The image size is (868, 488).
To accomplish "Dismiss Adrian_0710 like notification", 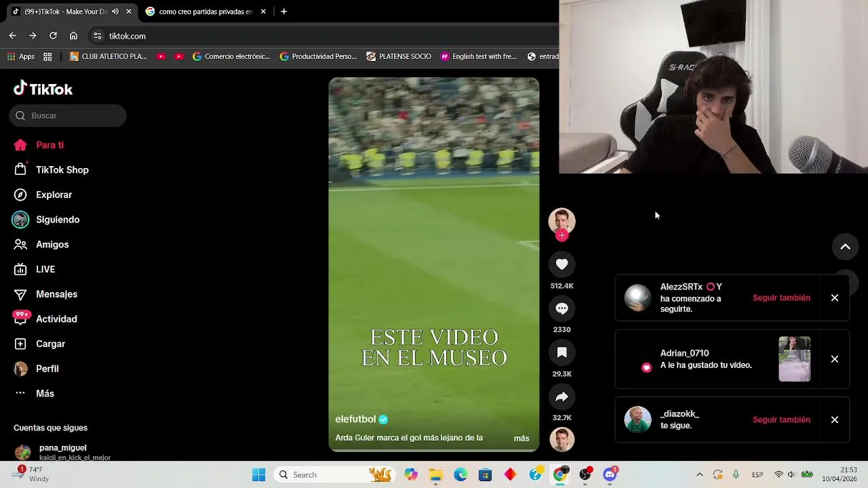I will click(835, 359).
